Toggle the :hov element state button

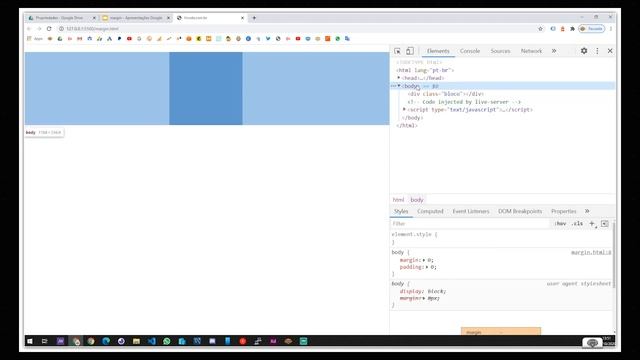pos(560,224)
